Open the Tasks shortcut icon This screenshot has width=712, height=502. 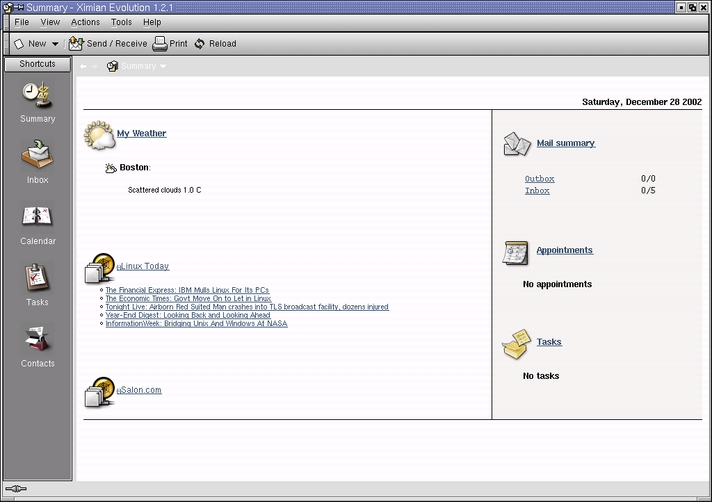(37, 278)
